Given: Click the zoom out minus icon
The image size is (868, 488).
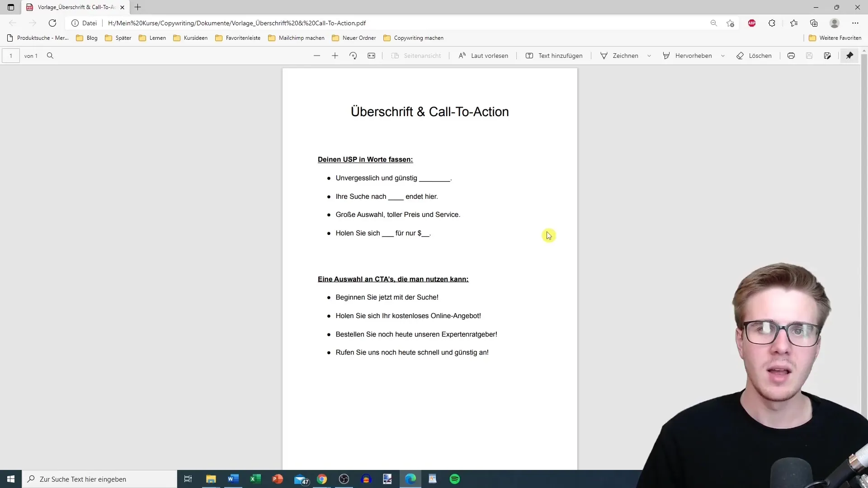Looking at the screenshot, I should coord(316,56).
